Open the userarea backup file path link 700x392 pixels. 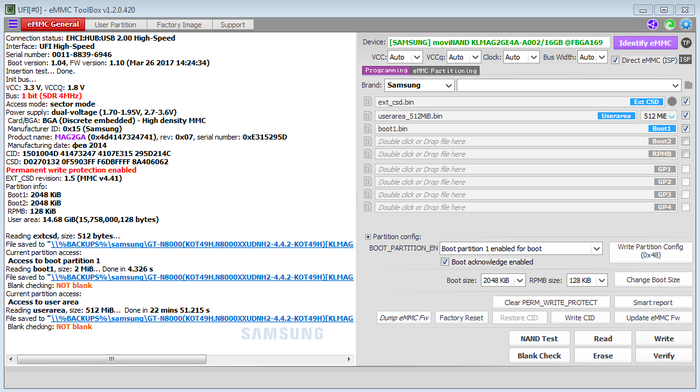(x=202, y=318)
